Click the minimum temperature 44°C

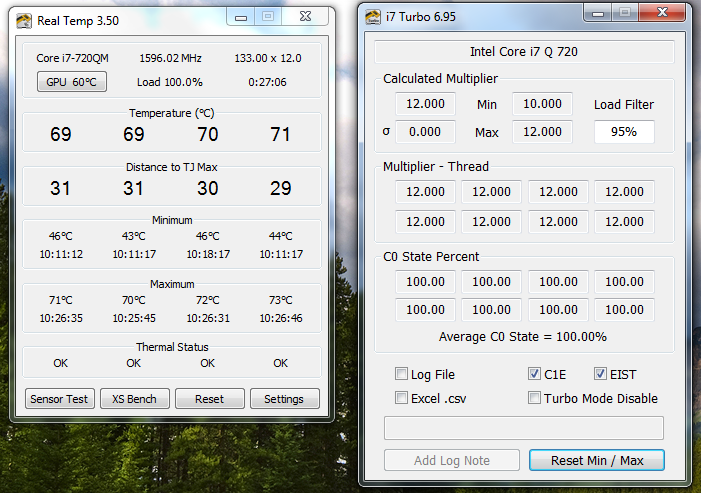[x=281, y=236]
